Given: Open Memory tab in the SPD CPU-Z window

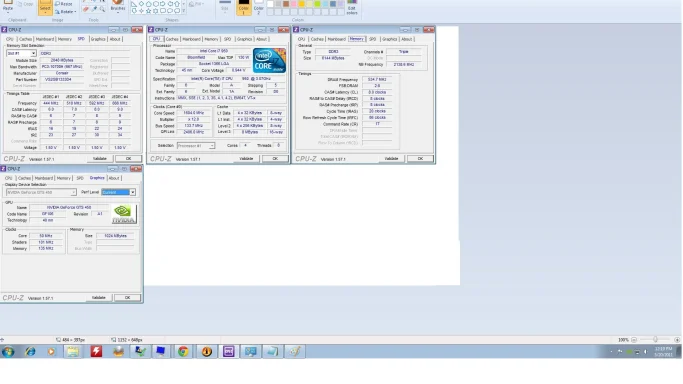Looking at the screenshot, I should pyautogui.click(x=64, y=39).
